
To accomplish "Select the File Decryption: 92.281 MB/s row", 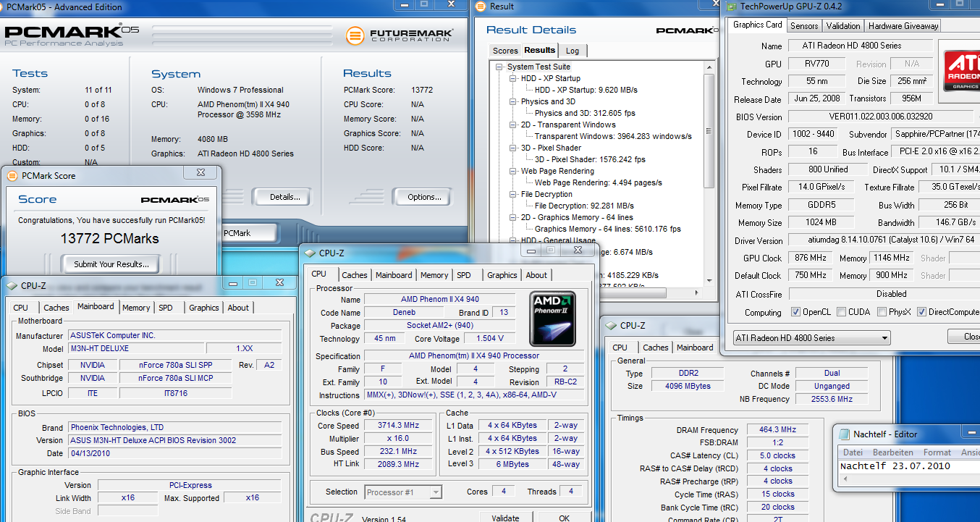I will pos(584,206).
